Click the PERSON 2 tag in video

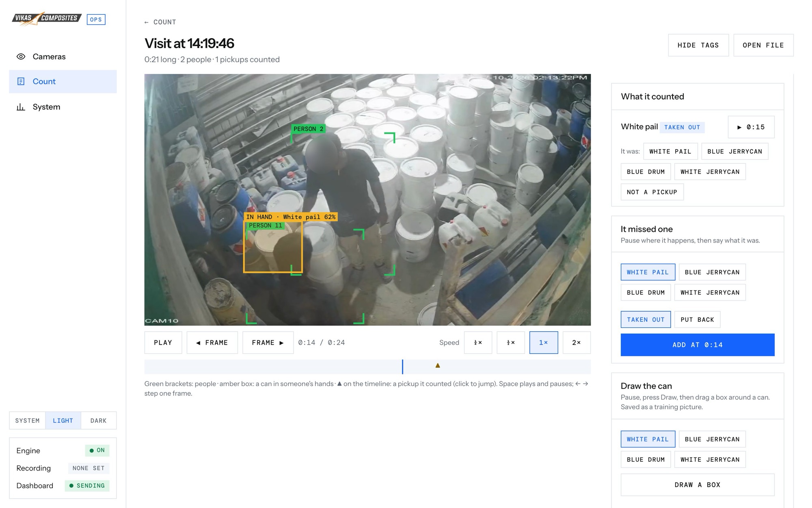click(x=308, y=129)
